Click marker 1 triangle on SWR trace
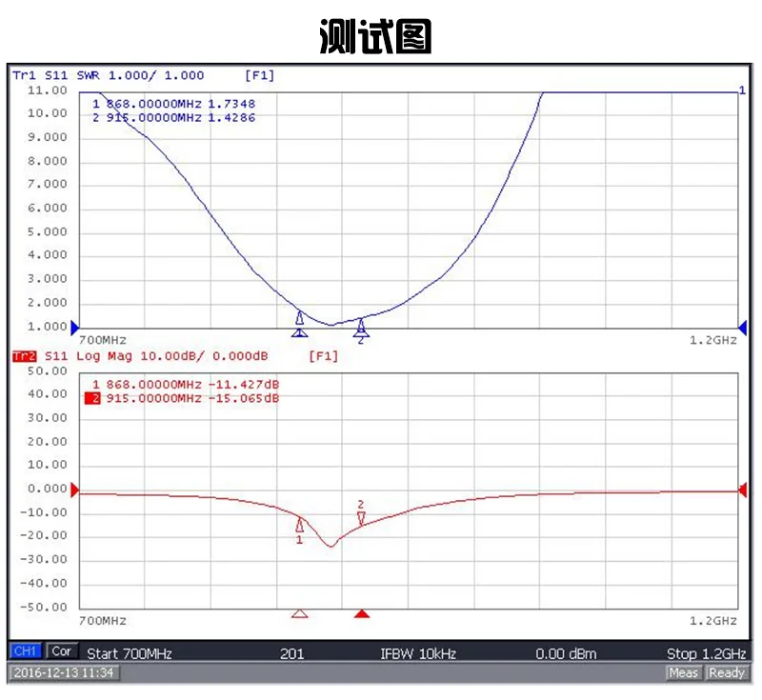Screen dimensions: 762x700 (x=300, y=318)
